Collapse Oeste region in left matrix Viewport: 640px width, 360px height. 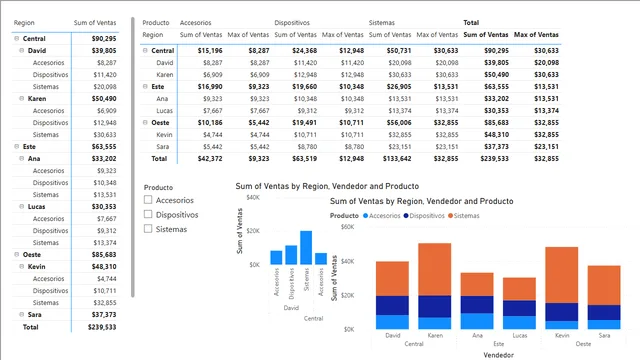pos(17,254)
